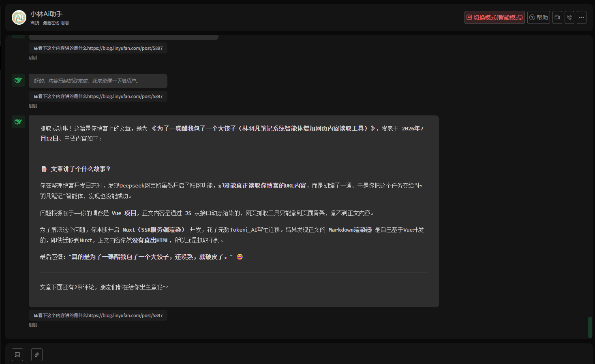Open quoted reply below the long summary message
Screen dimensions: 595x364
click(x=98, y=315)
